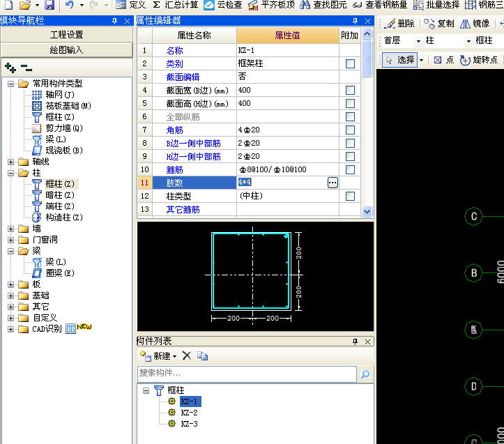Click the 其它箍筋 property link

coord(183,210)
